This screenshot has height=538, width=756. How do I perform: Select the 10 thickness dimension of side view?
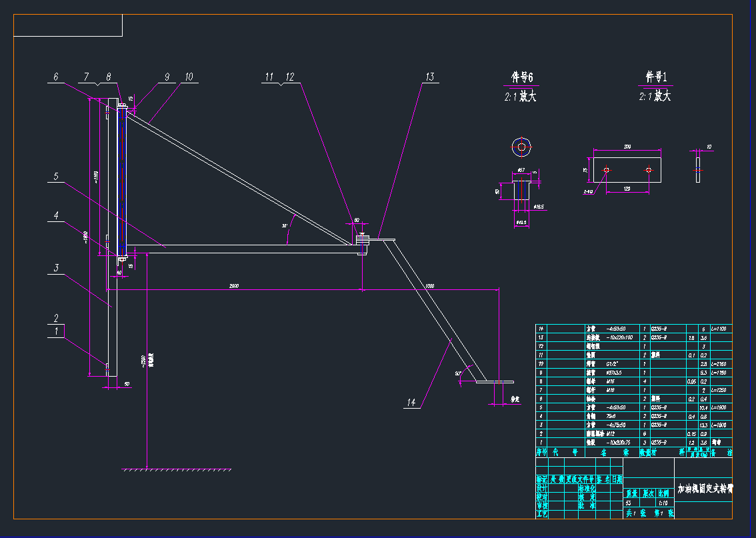pyautogui.click(x=709, y=147)
